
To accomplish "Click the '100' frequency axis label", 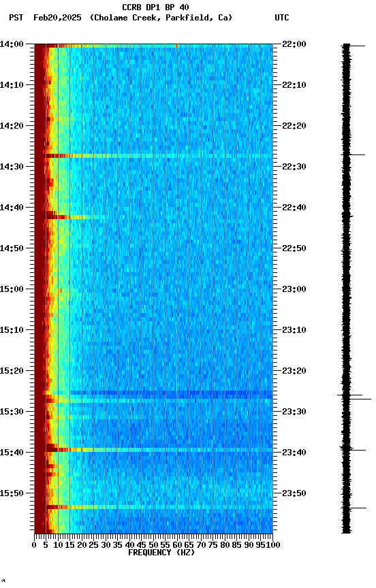I will (x=274, y=545).
